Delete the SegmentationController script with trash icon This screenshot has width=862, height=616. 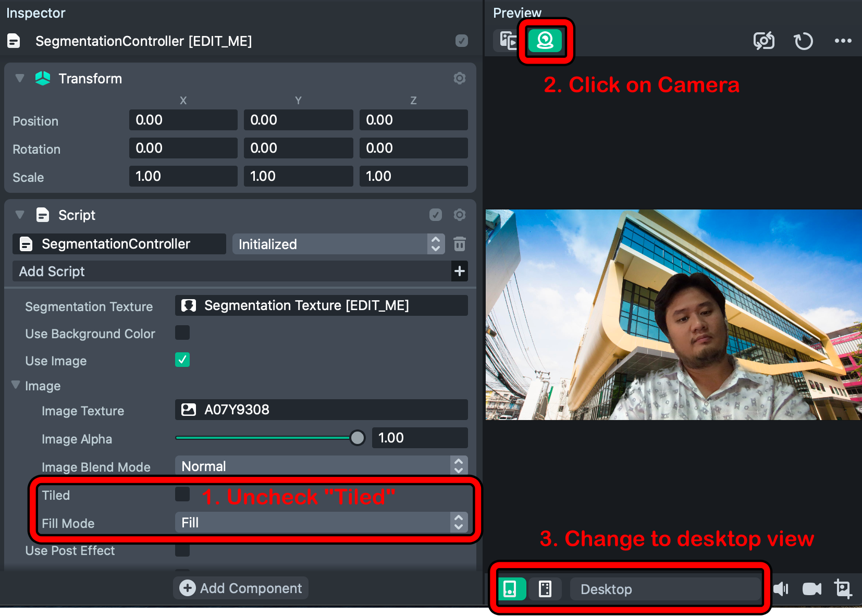(460, 244)
